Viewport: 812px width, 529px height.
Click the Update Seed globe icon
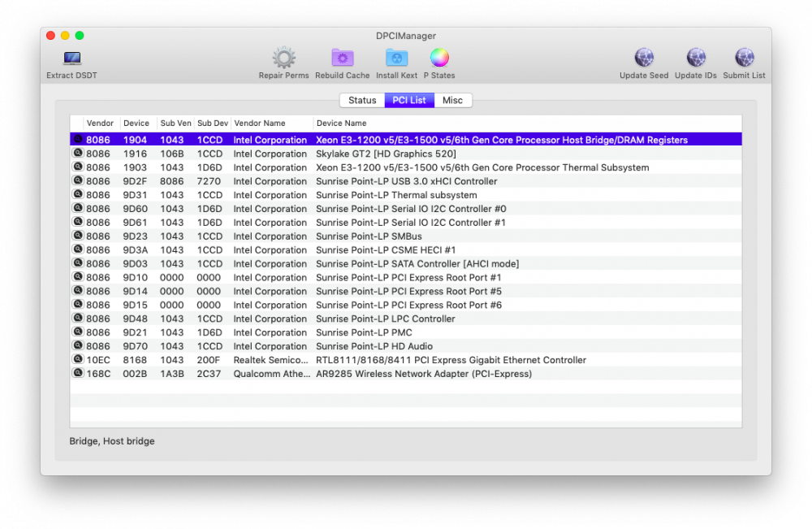(644, 58)
